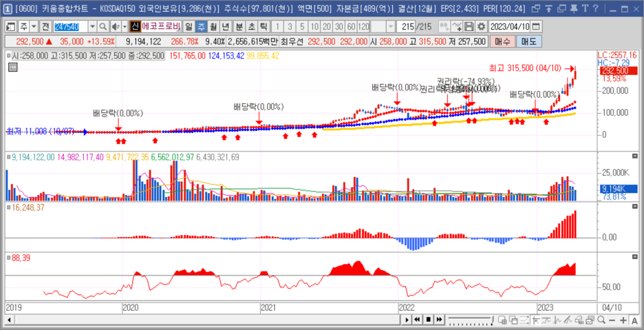
Task: Expand the 주 market type dropdown
Action: [33, 27]
